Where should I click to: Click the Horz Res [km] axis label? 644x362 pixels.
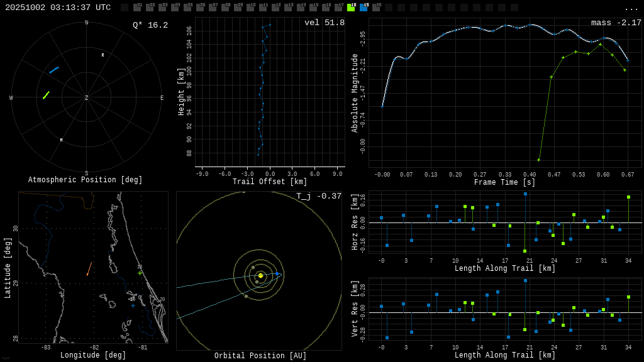pyautogui.click(x=355, y=222)
